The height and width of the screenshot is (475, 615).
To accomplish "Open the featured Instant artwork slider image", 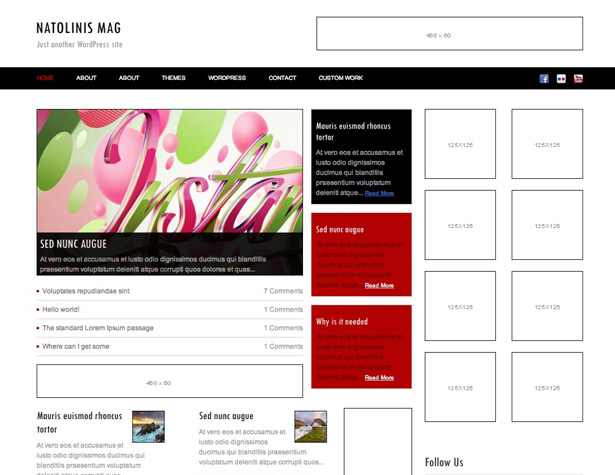I will [169, 171].
